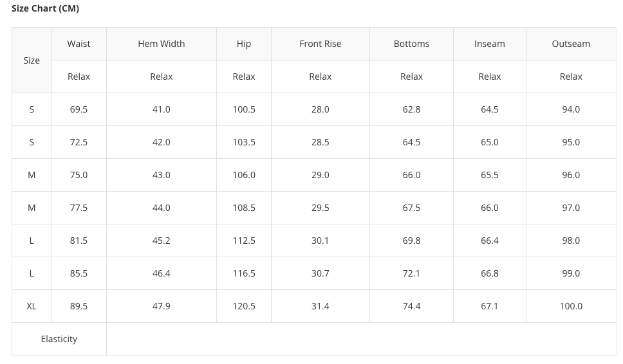Viewport: 623px width, 364px height.
Task: Click the 72.1 bottoms measurement cell
Action: point(411,273)
